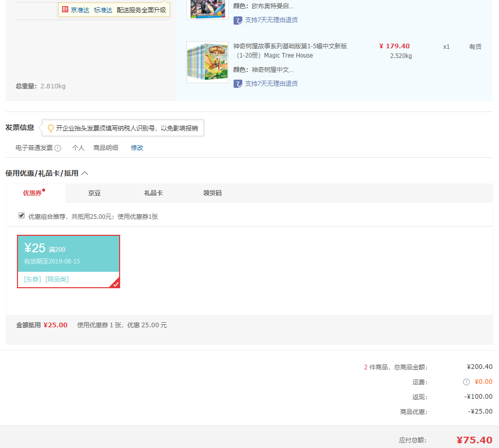Screen dimensions: 499x448
Task: Click the 应付总额 ¥75.40 amount
Action: (474, 440)
